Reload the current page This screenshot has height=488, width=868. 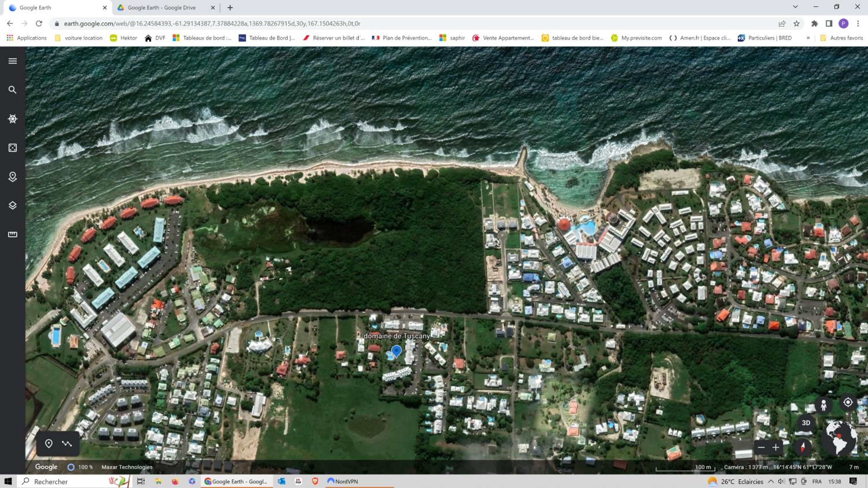(x=39, y=23)
